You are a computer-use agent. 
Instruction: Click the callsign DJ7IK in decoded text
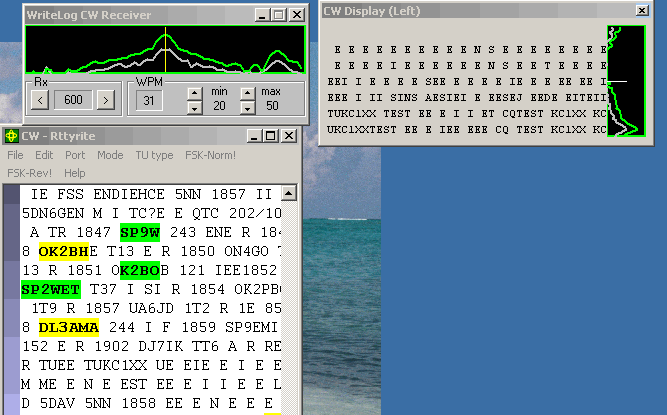pos(161,346)
